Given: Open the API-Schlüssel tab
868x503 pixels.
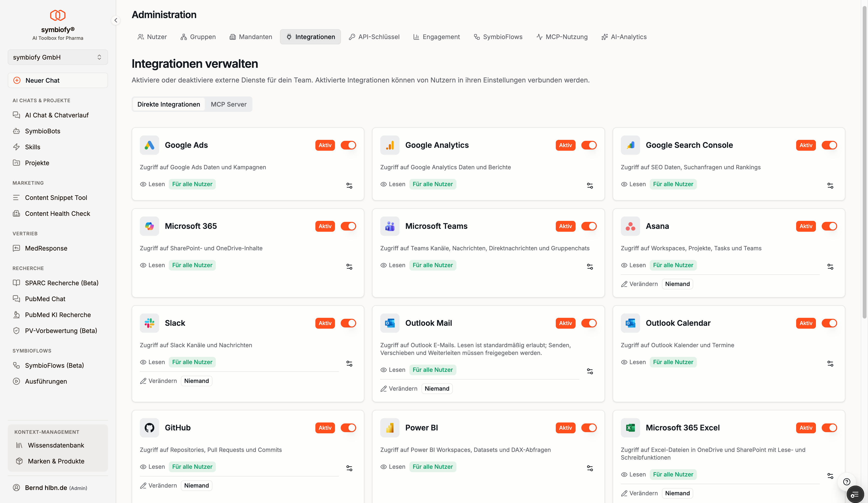Looking at the screenshot, I should click(x=374, y=37).
